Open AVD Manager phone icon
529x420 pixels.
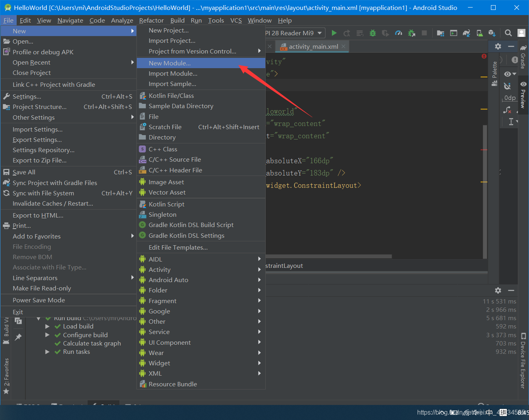coord(479,33)
